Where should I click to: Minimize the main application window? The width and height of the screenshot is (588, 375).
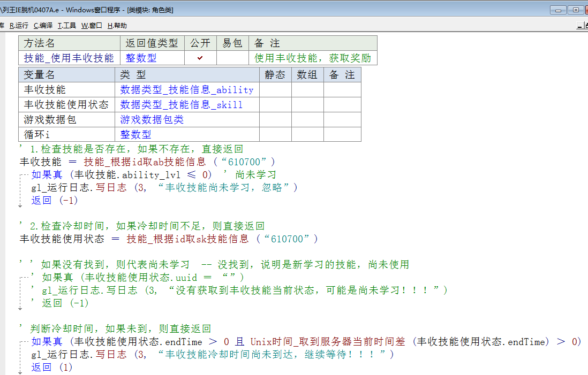559,10
